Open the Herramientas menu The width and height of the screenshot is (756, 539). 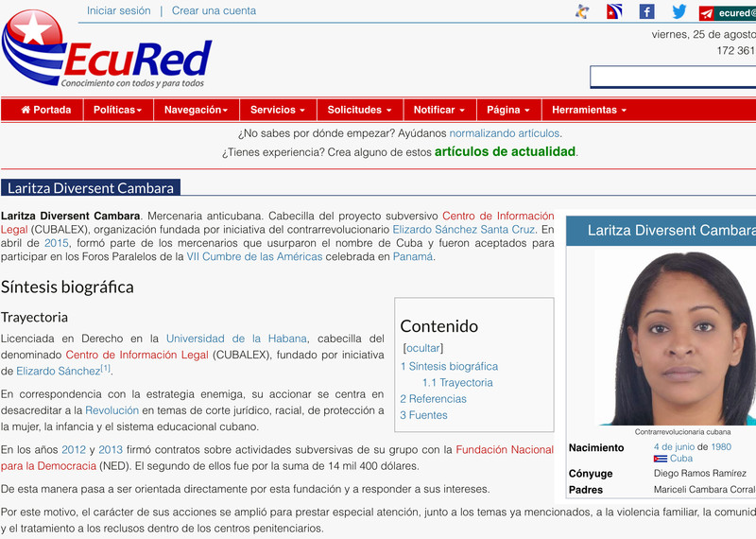click(x=589, y=110)
